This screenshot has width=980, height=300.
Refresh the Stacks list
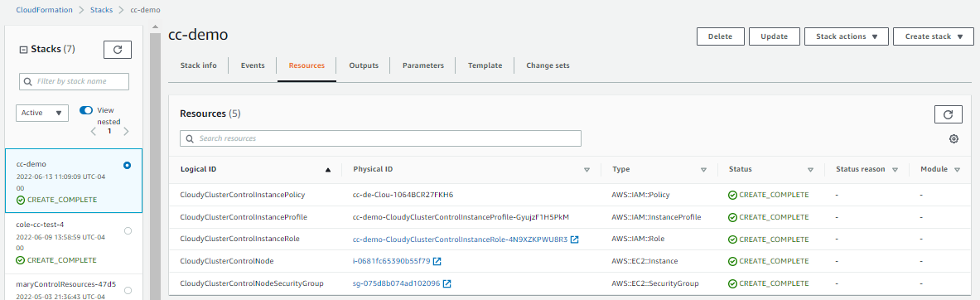point(118,50)
